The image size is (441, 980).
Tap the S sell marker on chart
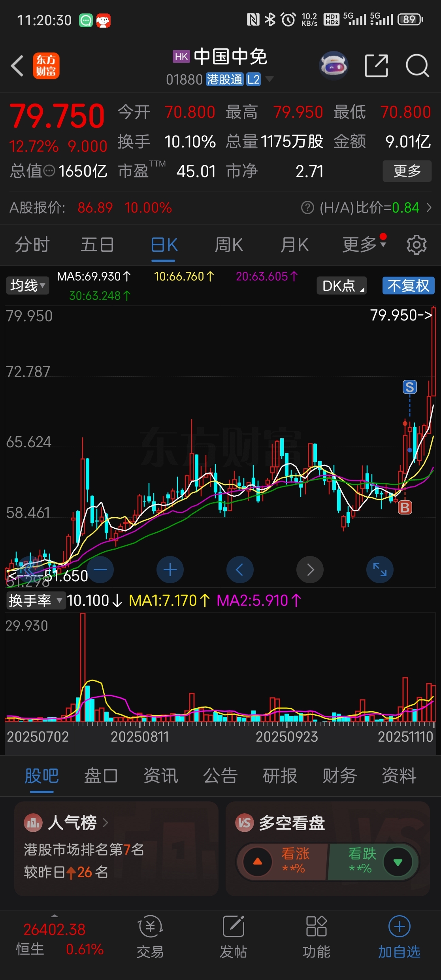410,387
